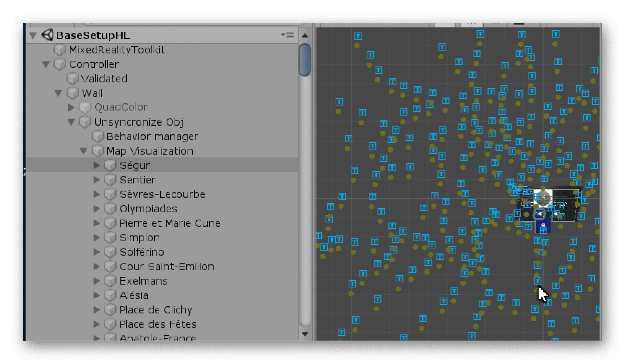This screenshot has width=625, height=364.
Task: Expand the Solférino node
Action: (97, 252)
